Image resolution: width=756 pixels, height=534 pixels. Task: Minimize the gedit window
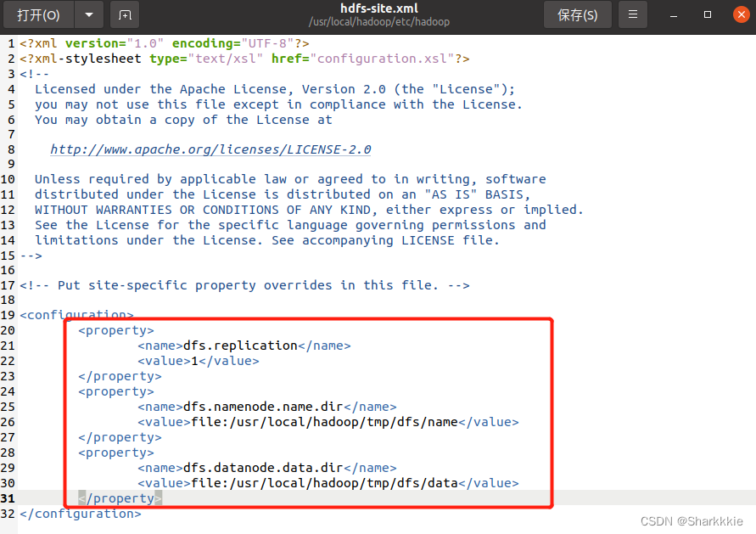click(674, 15)
